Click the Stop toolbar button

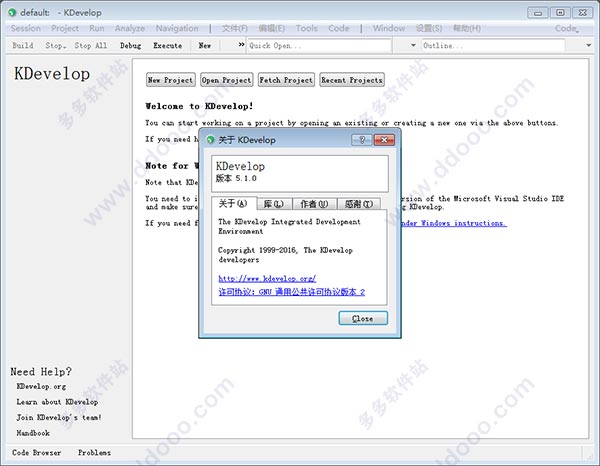pos(55,46)
